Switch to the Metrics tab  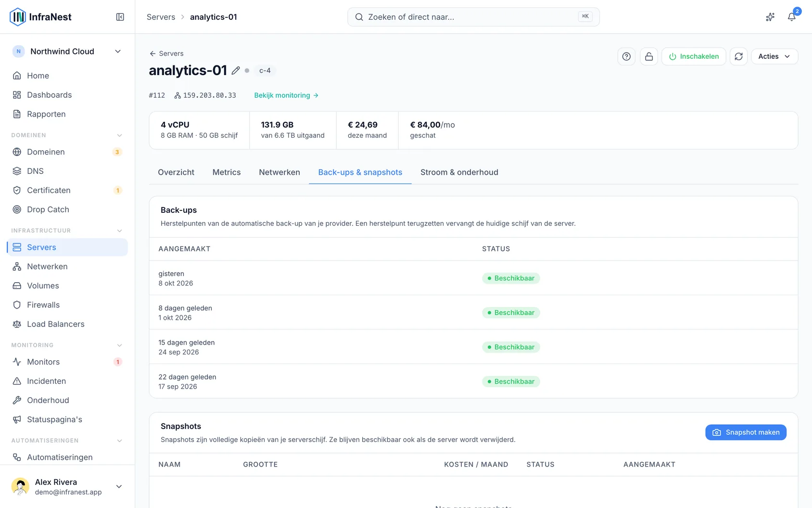click(x=227, y=172)
